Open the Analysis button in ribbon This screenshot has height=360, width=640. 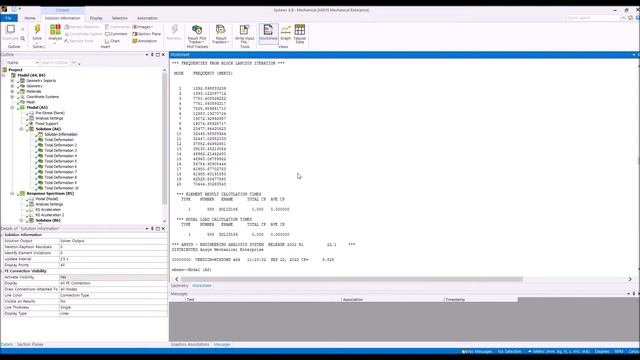pos(55,32)
